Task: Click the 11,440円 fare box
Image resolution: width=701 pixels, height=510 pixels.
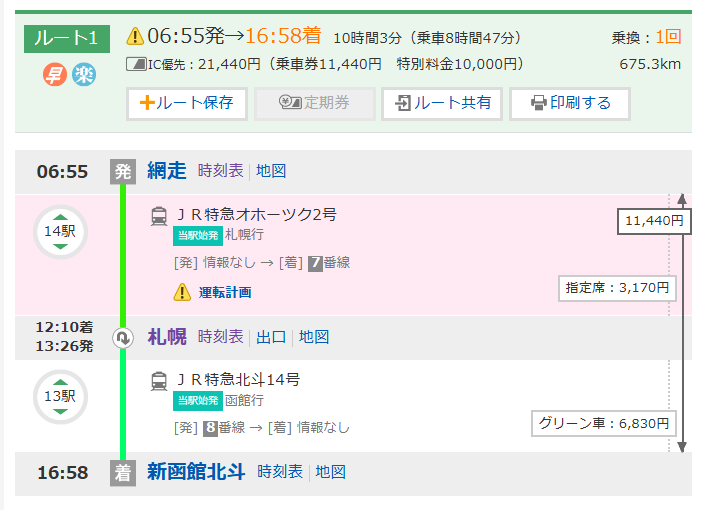Action: pos(654,221)
